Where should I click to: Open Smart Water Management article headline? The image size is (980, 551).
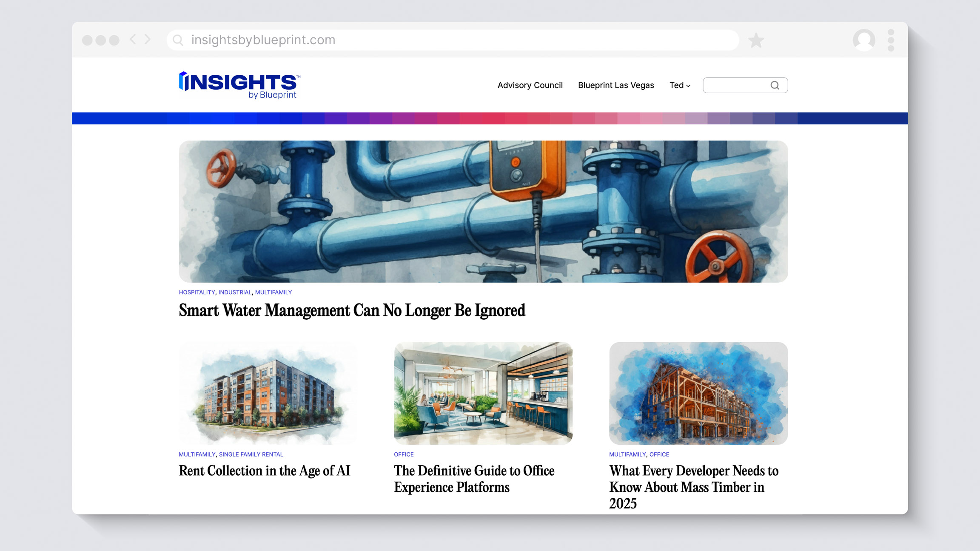click(352, 310)
